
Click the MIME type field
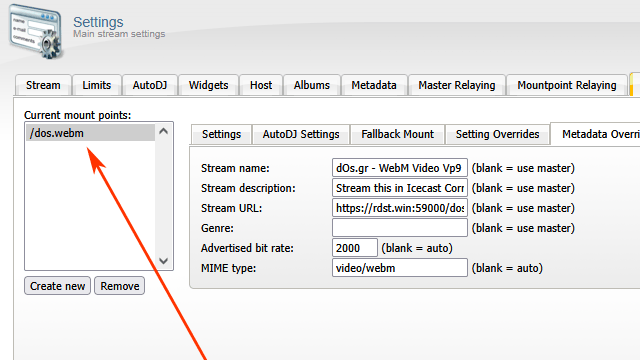(400, 268)
